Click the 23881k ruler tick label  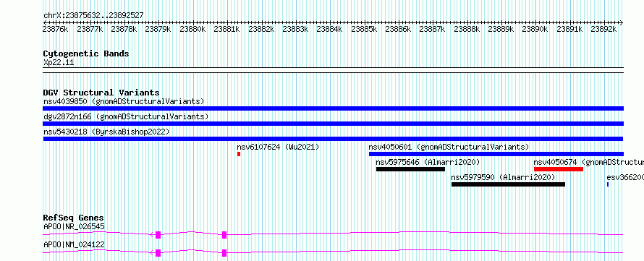pos(226,29)
